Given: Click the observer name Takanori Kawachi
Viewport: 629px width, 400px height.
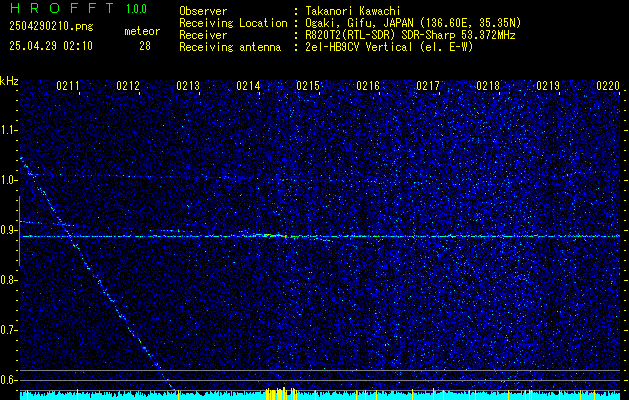Looking at the screenshot, I should click(x=353, y=11).
